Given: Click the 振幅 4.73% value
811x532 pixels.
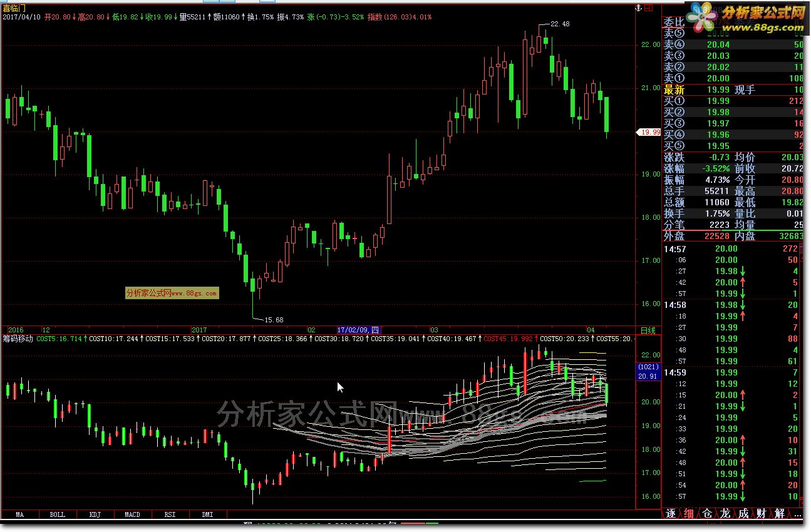Looking at the screenshot, I should pos(717,180).
